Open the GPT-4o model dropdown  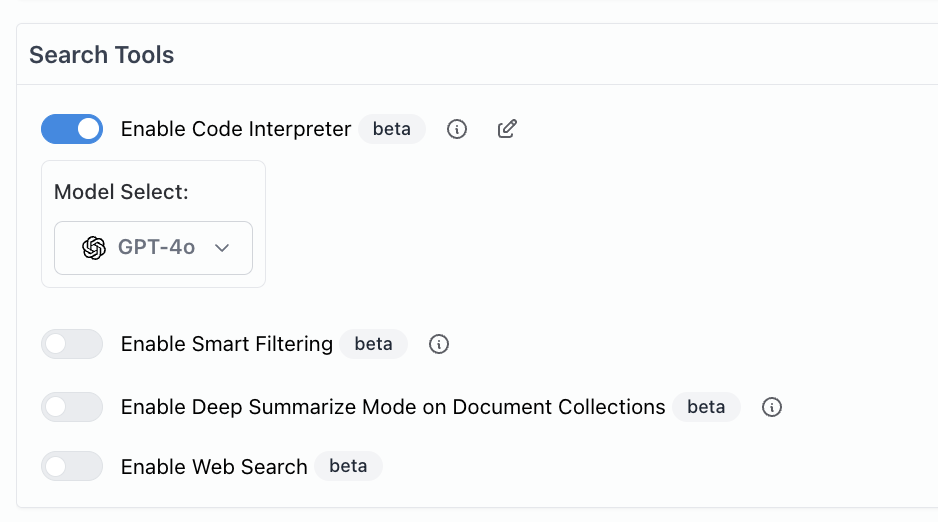click(x=153, y=248)
